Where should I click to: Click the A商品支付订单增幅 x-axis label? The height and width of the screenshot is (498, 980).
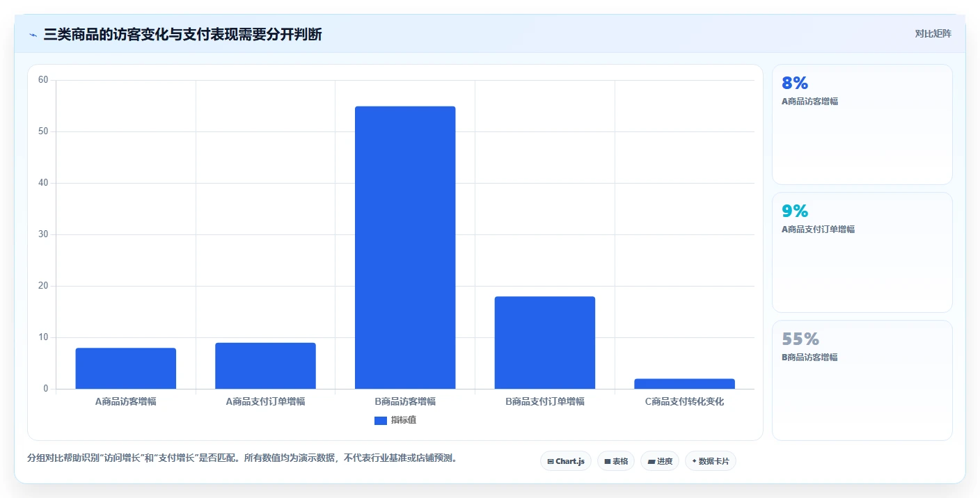(265, 401)
